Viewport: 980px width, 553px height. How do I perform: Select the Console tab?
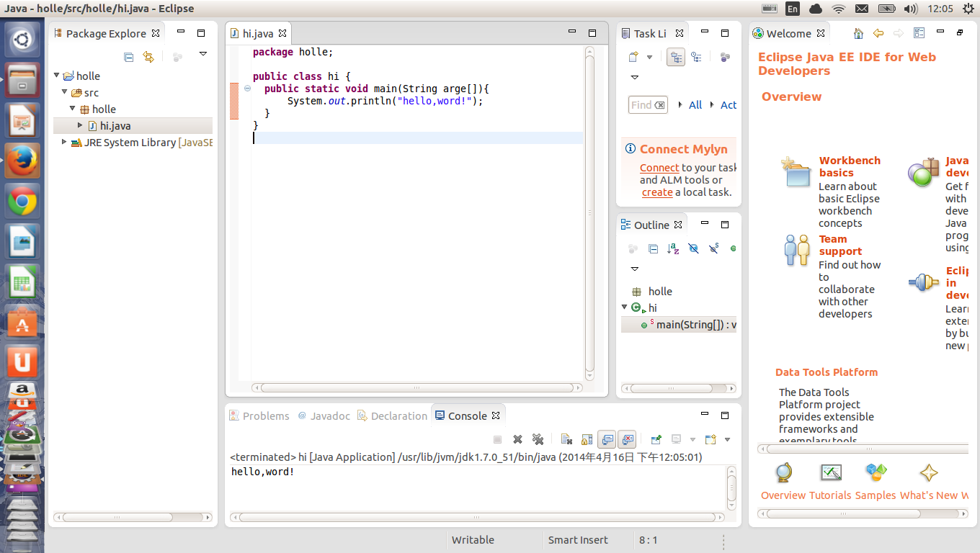click(468, 416)
